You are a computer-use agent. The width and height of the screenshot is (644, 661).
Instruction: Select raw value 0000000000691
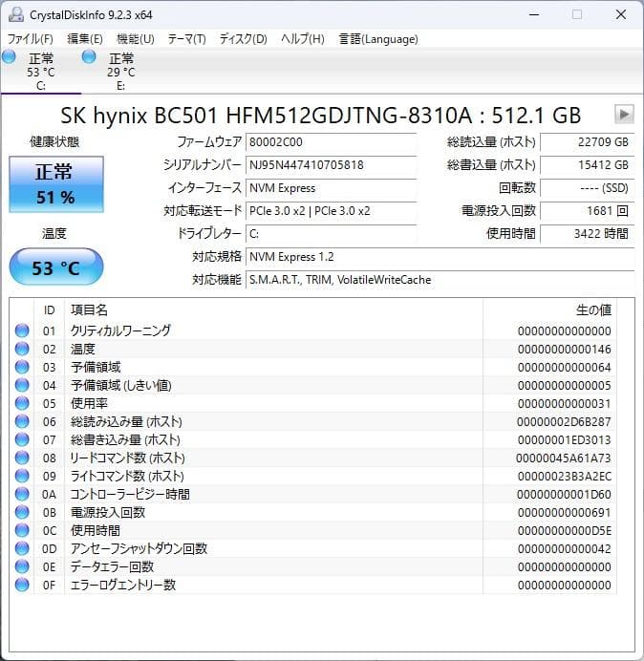565,513
